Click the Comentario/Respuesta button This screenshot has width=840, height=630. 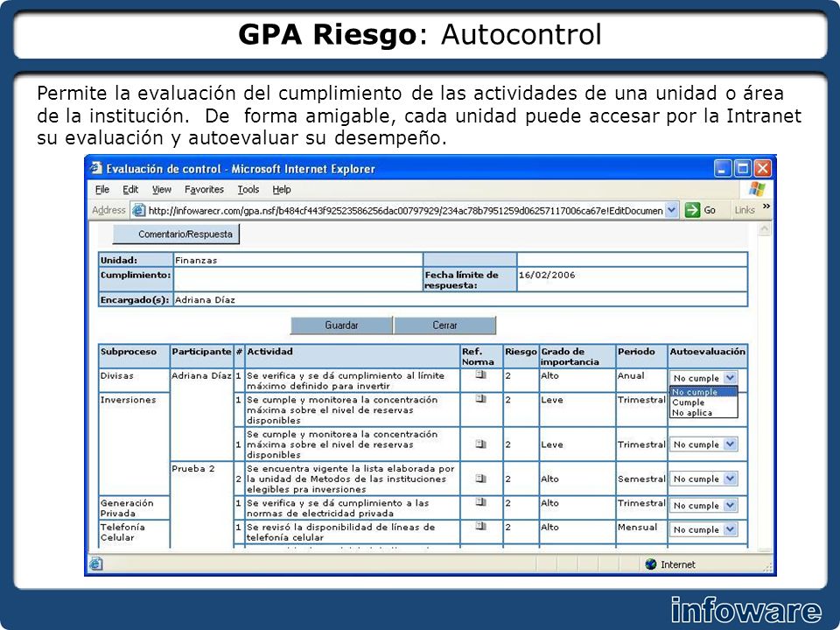pyautogui.click(x=176, y=234)
